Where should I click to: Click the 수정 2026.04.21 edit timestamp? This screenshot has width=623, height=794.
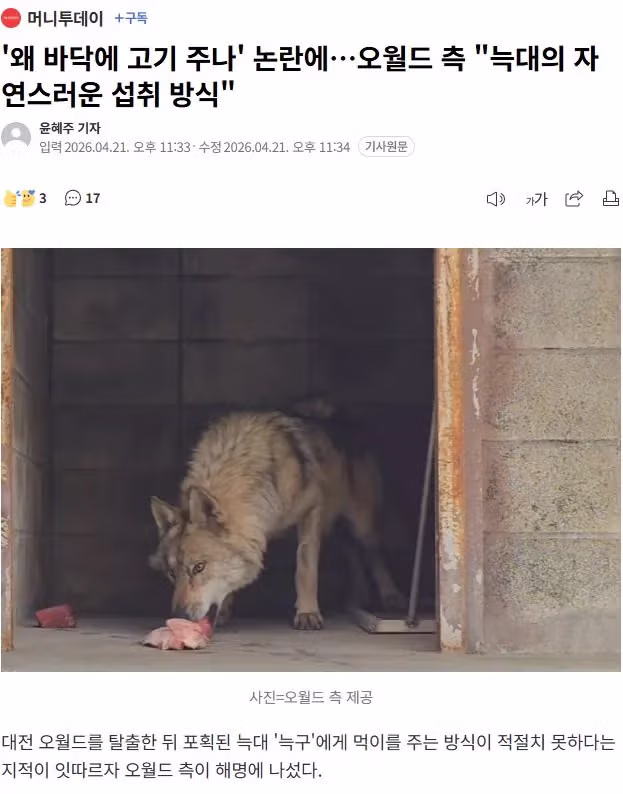[x=275, y=147]
